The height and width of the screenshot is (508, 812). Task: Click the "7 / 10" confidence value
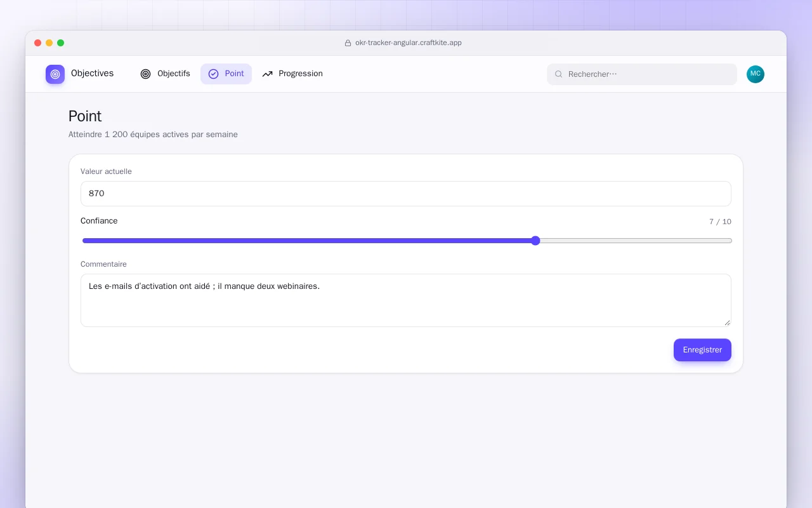pyautogui.click(x=720, y=222)
